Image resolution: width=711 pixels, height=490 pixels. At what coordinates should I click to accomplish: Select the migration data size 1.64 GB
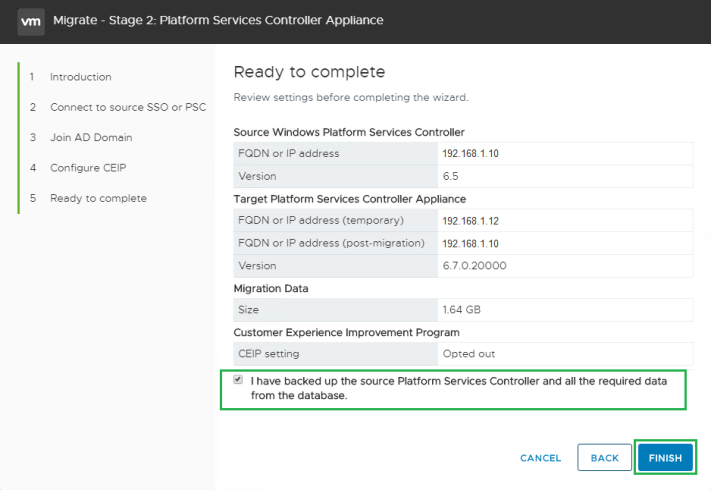pos(460,310)
